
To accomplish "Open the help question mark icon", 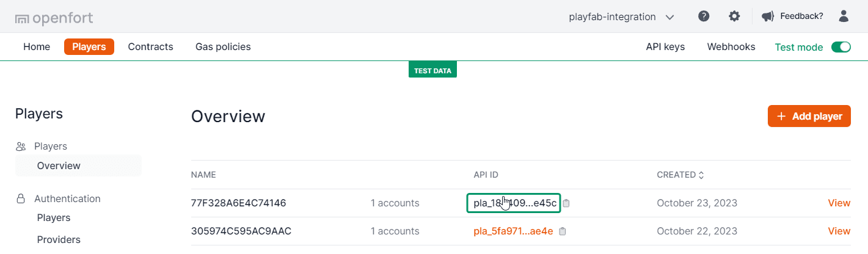I will click(704, 16).
